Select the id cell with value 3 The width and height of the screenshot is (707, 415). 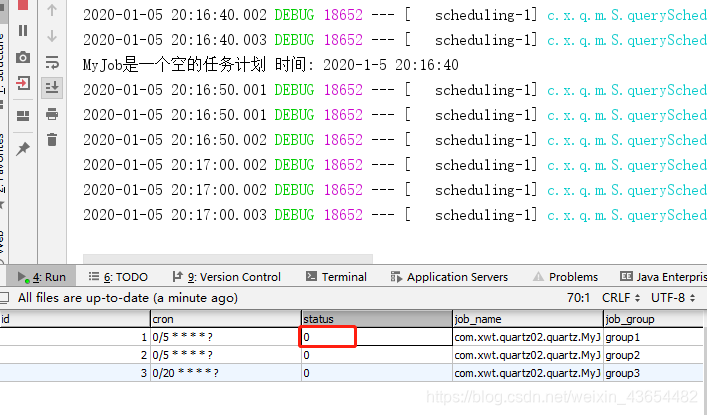pos(75,373)
